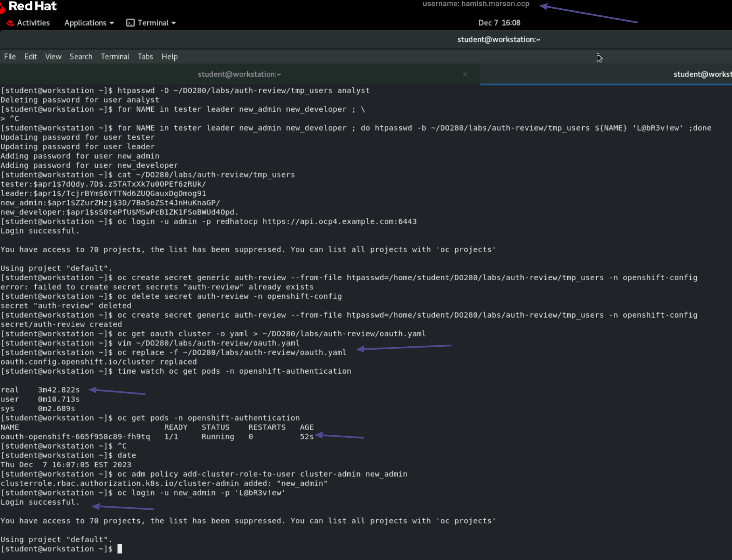Click the mouse cursor location near menu bar
The width and height of the screenshot is (732, 560).
pos(599,57)
